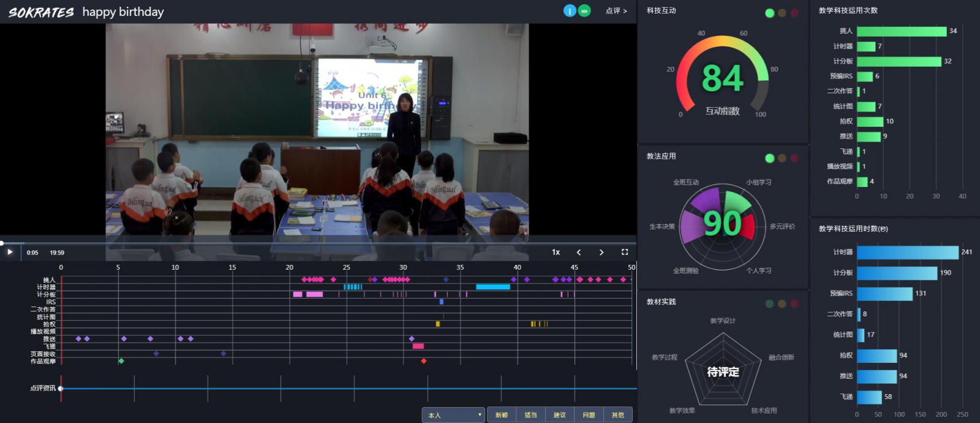Click the video progress bar handle

pyautogui.click(x=2, y=243)
